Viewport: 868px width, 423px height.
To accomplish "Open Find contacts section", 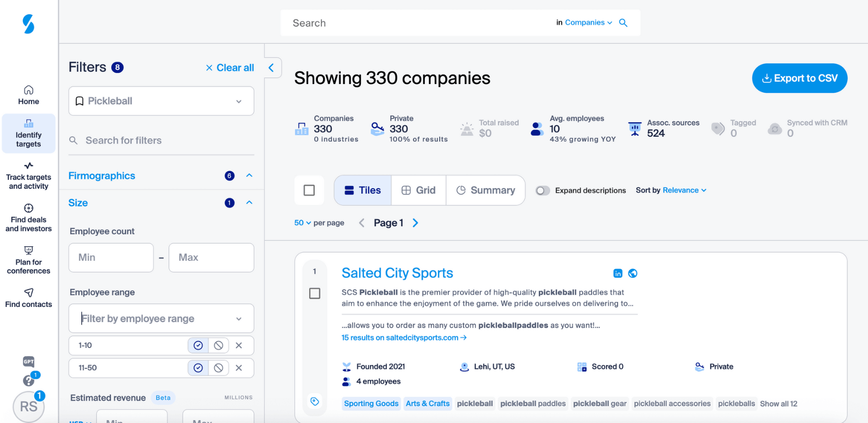I will pos(29,298).
